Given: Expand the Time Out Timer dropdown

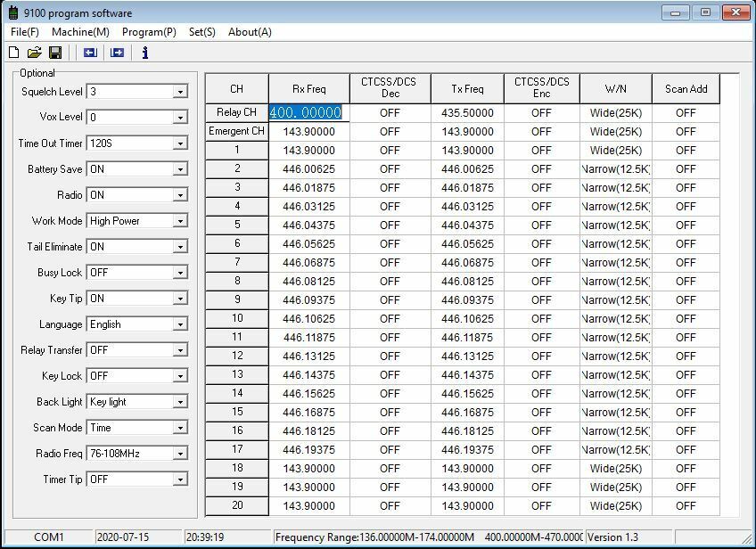Looking at the screenshot, I should click(180, 143).
